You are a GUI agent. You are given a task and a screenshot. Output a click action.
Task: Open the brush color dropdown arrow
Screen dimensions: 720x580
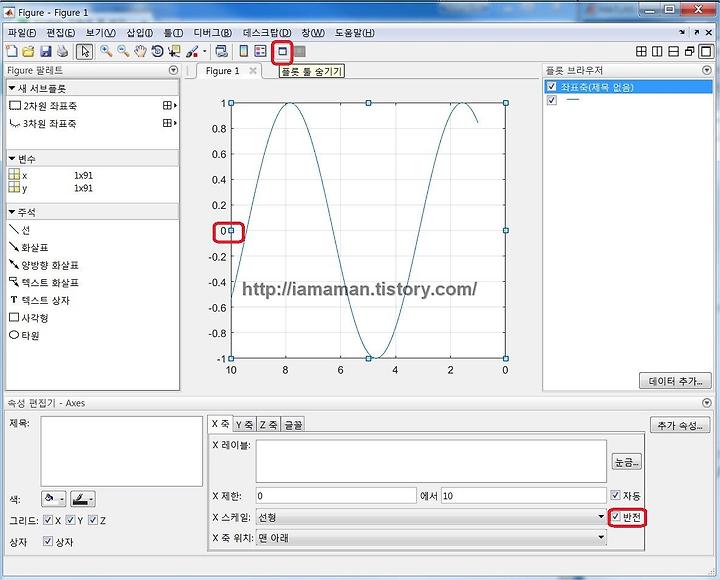tap(204, 51)
